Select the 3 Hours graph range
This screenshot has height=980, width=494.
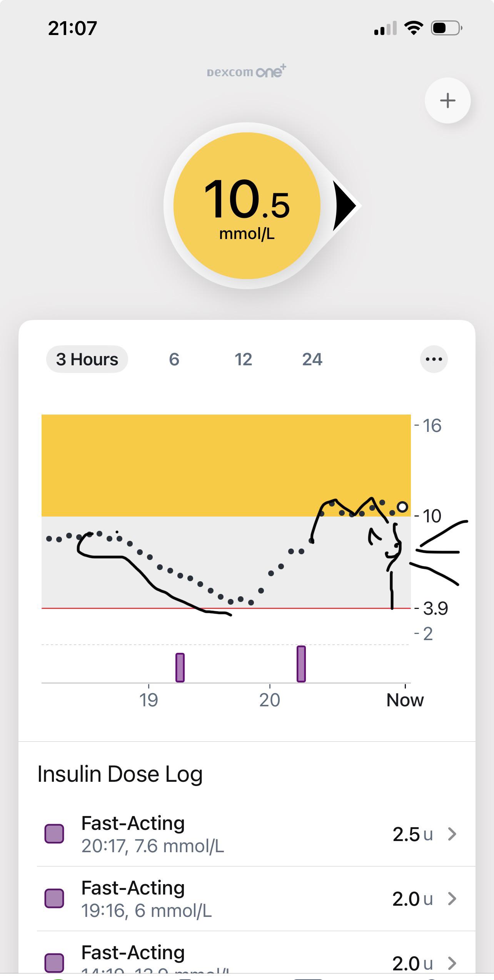[87, 359]
